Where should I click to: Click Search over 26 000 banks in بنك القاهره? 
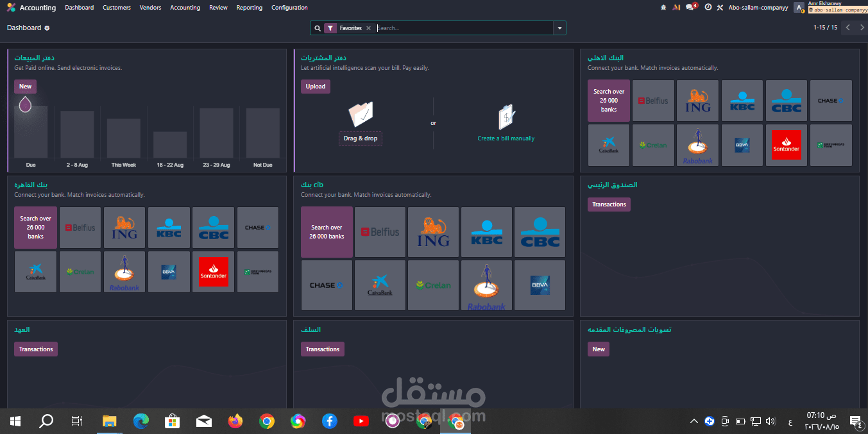(x=36, y=228)
